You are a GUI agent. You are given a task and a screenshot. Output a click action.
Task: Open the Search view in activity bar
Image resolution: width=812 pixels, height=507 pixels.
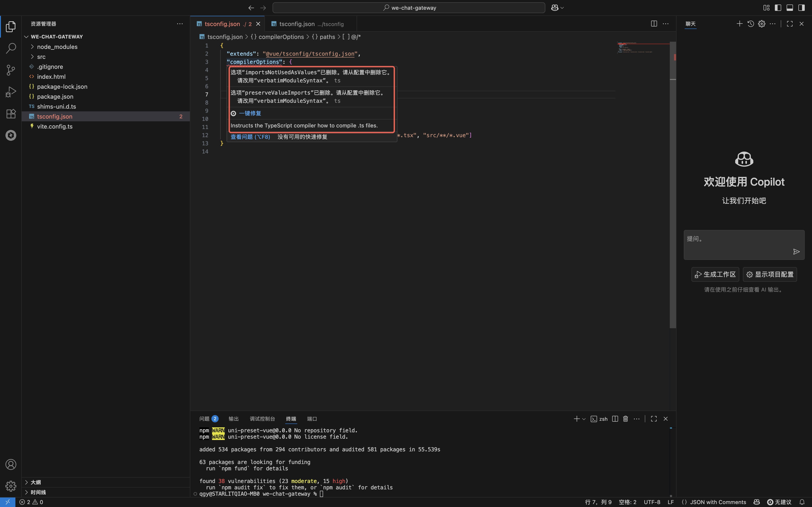(11, 48)
